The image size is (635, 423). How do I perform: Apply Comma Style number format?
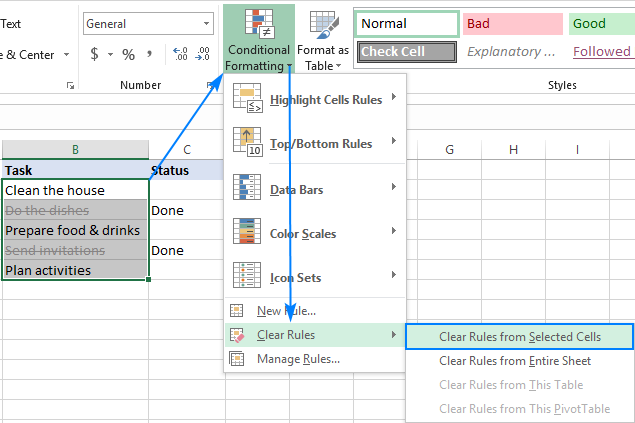152,54
